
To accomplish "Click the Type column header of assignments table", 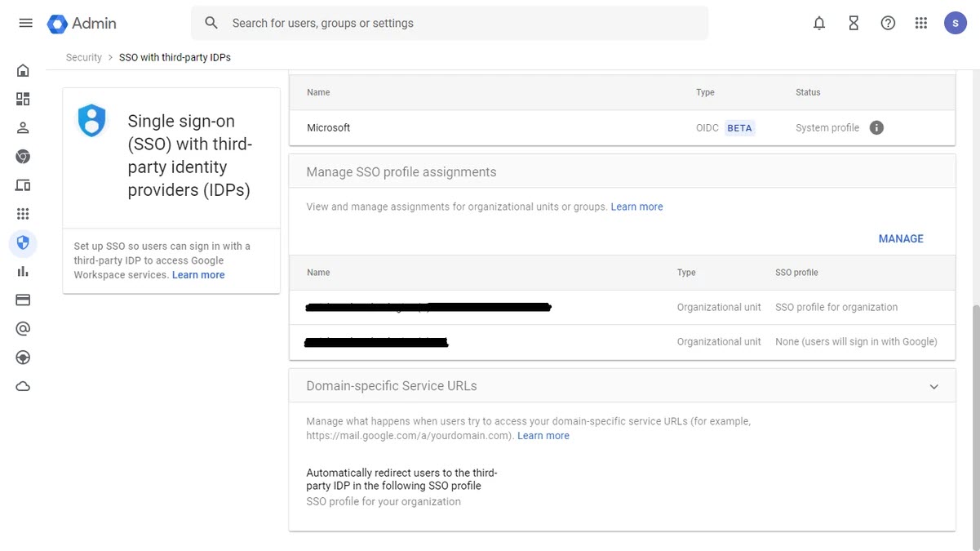I will [686, 273].
